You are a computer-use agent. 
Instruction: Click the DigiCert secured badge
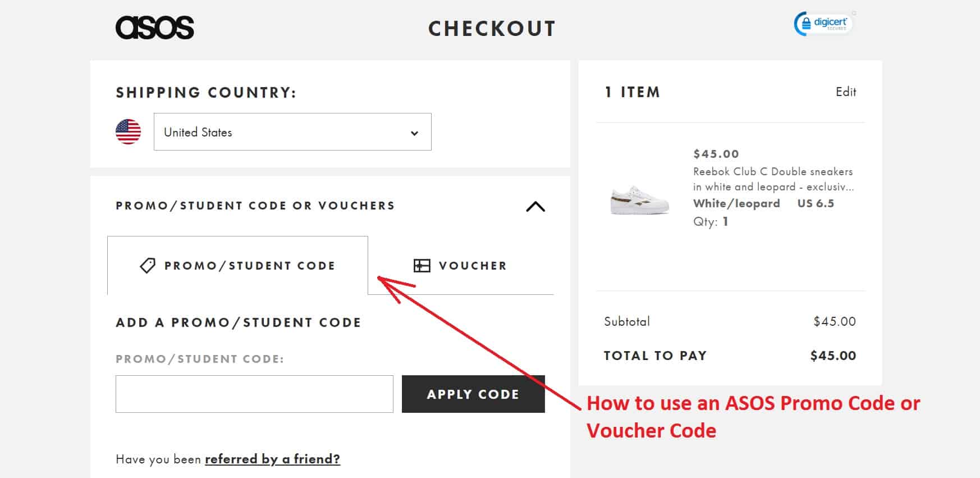click(x=823, y=24)
